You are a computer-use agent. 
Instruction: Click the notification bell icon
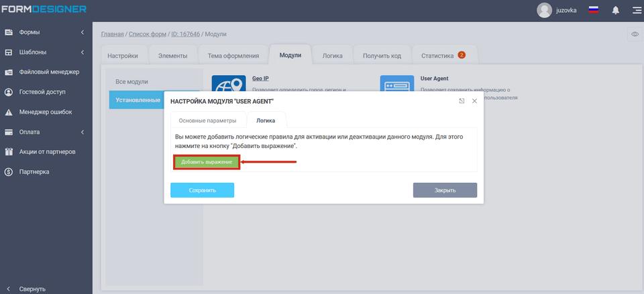(x=615, y=10)
